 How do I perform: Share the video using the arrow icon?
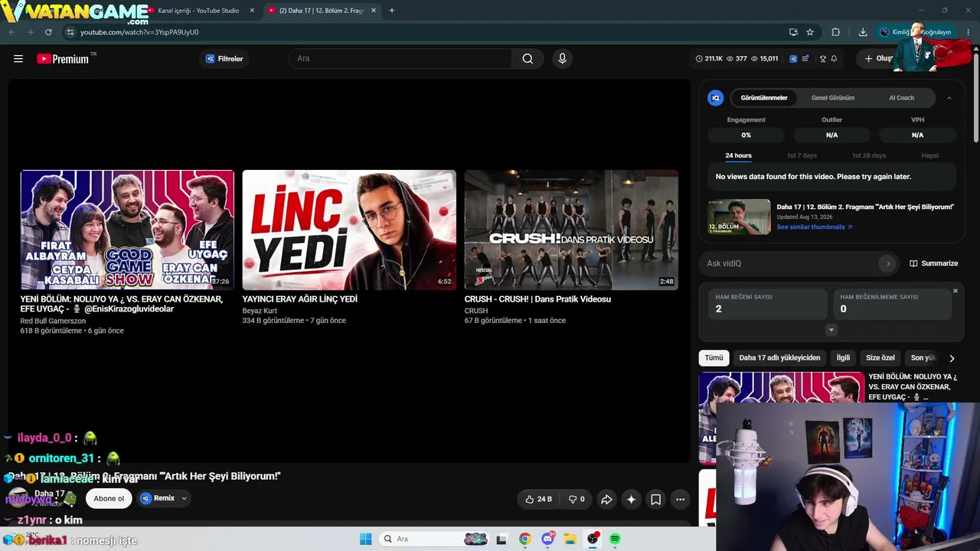(x=606, y=499)
